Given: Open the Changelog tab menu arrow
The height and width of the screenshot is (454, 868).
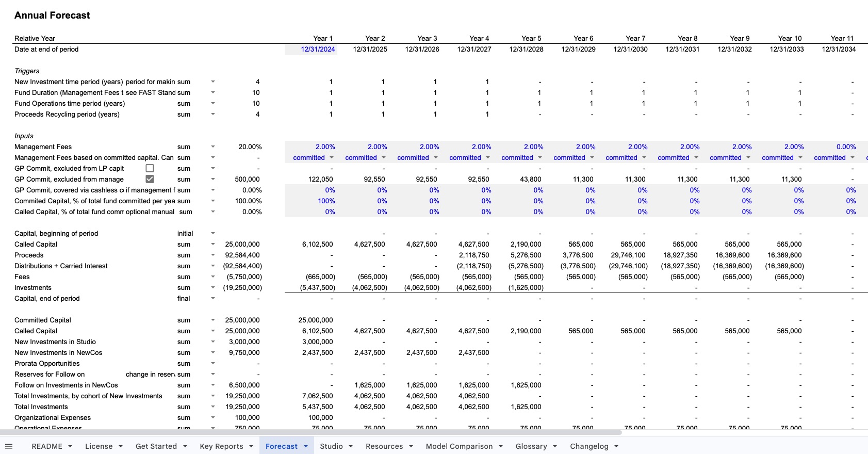Looking at the screenshot, I should coord(616,446).
